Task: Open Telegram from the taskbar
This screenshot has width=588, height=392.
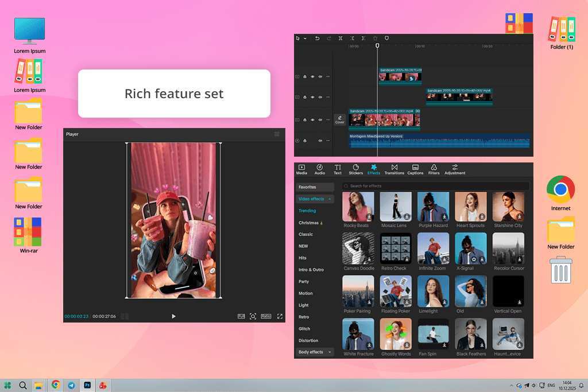Action: [x=71, y=385]
